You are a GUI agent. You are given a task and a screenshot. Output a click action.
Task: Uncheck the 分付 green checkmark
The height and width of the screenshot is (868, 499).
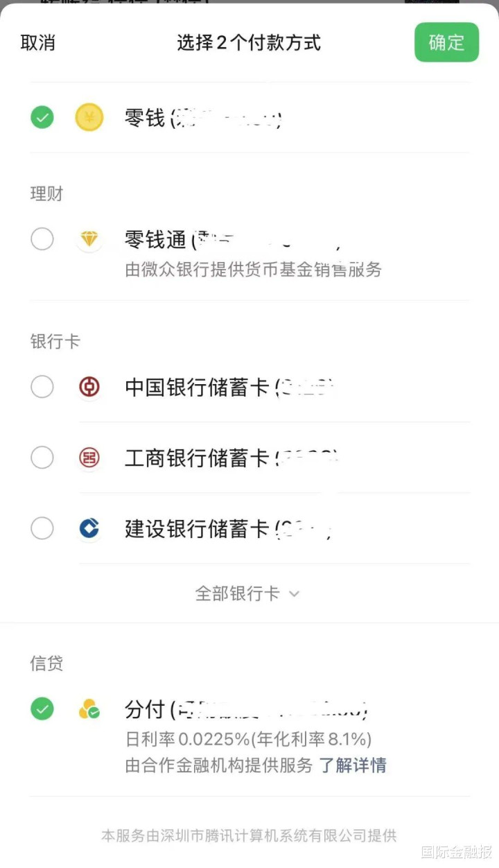[x=42, y=709]
